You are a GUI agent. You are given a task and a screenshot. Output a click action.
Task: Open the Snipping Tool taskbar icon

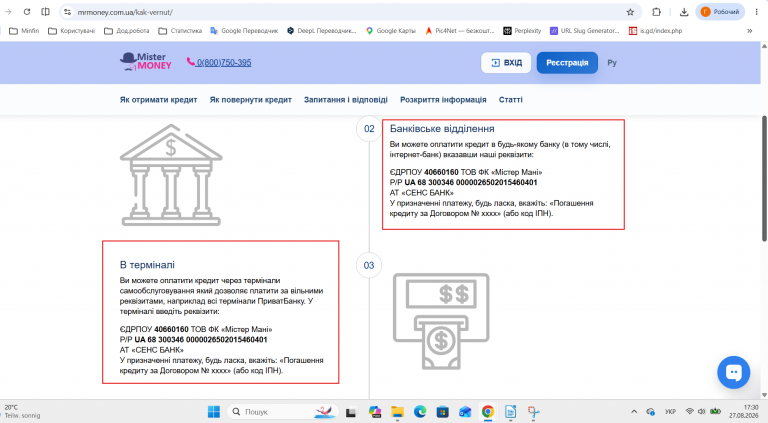pos(533,412)
